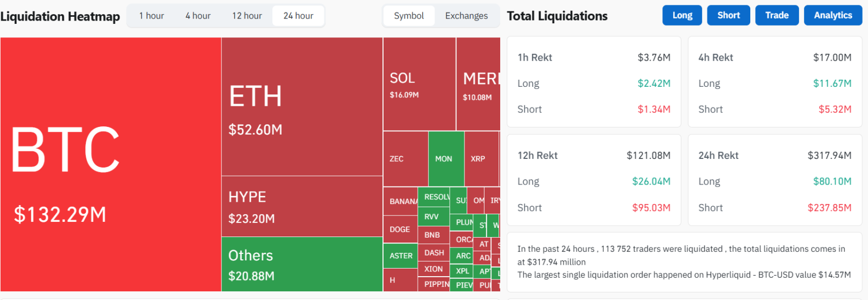Choose the 12 hour timeframe

point(247,16)
